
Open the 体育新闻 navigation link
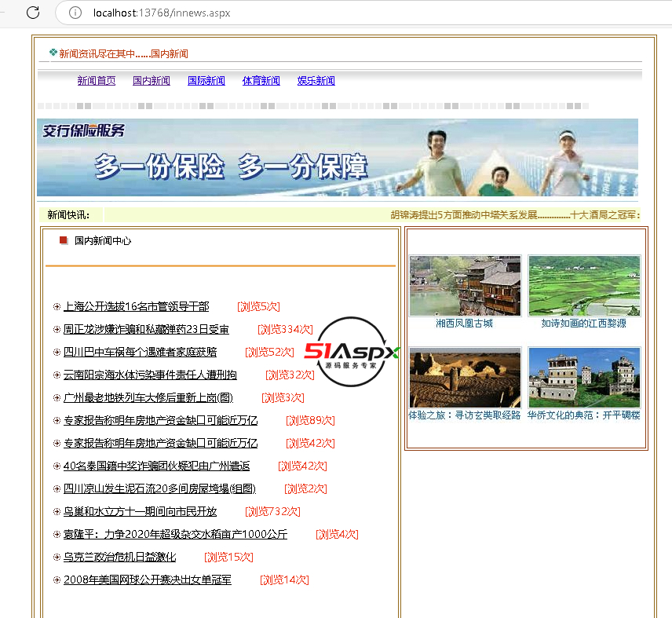coord(261,81)
